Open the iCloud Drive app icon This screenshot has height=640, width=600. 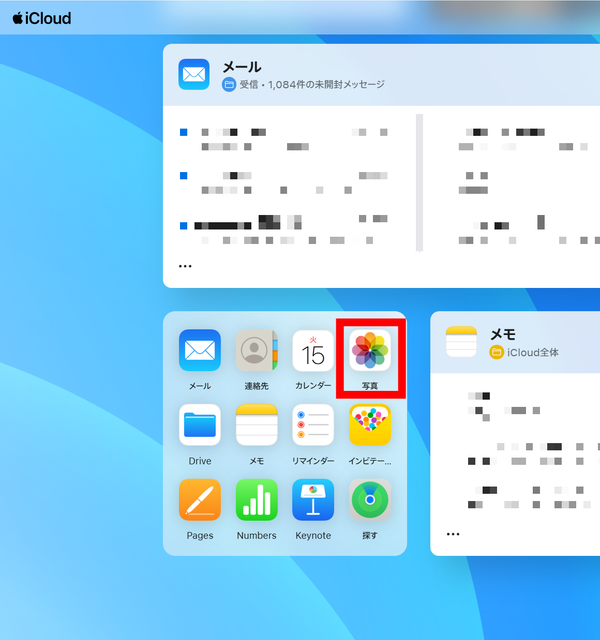tap(200, 425)
